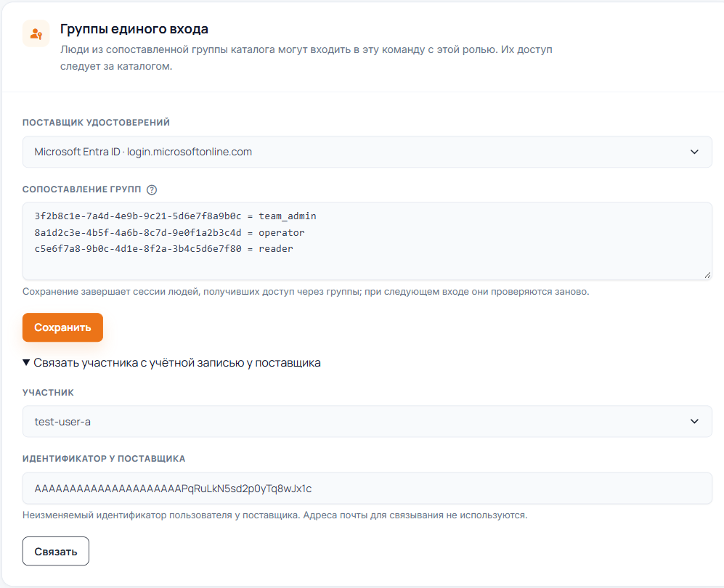Image resolution: width=724 pixels, height=588 pixels.
Task: Click the Сохранить button
Action: coord(62,327)
